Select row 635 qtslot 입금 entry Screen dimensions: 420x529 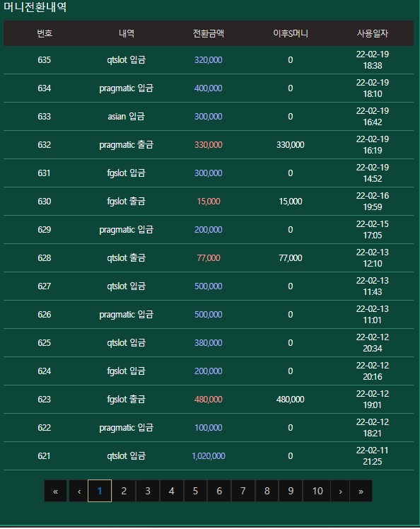click(x=209, y=60)
